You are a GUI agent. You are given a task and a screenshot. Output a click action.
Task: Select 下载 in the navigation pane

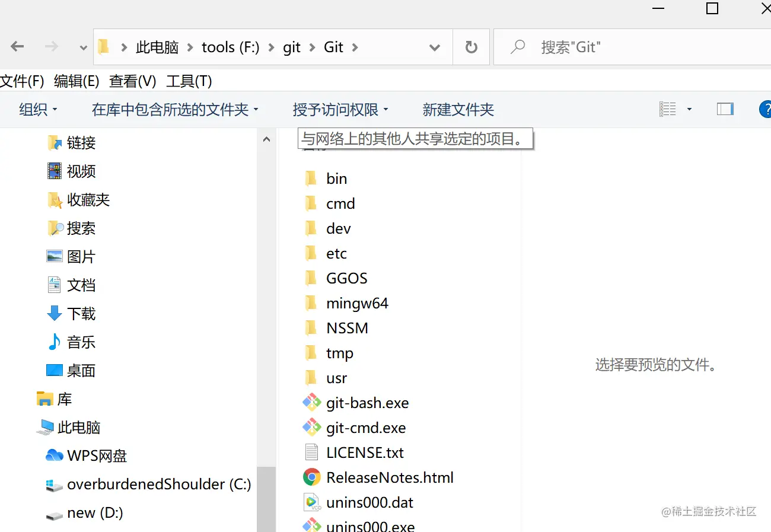click(71, 313)
